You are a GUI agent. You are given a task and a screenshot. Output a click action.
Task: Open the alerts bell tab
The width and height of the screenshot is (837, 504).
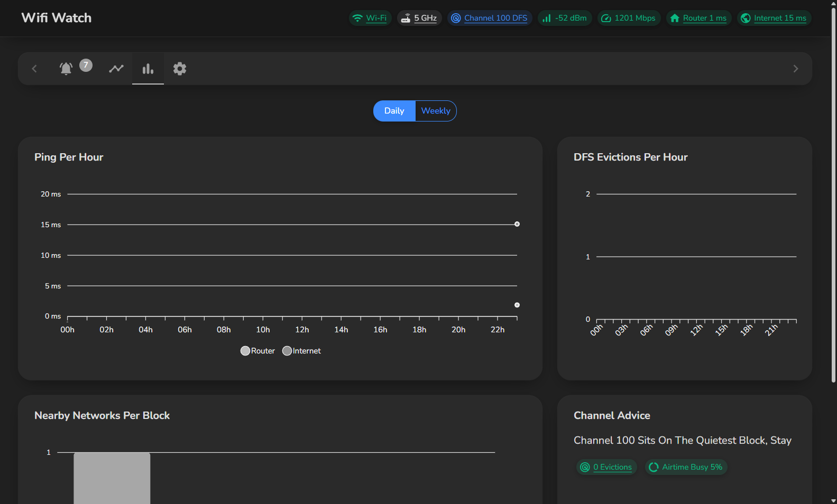[66, 69]
